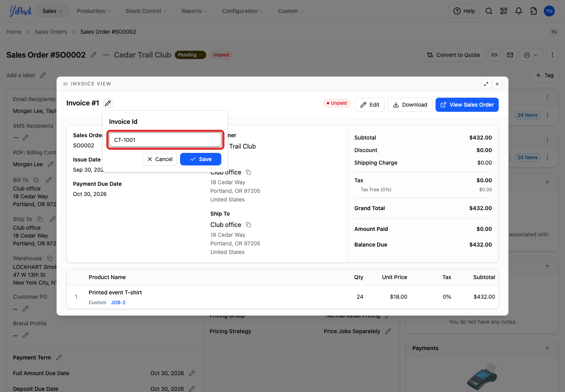Edit the Sales Order #SO0002 title pencil
The width and height of the screenshot is (565, 392).
coord(93,55)
